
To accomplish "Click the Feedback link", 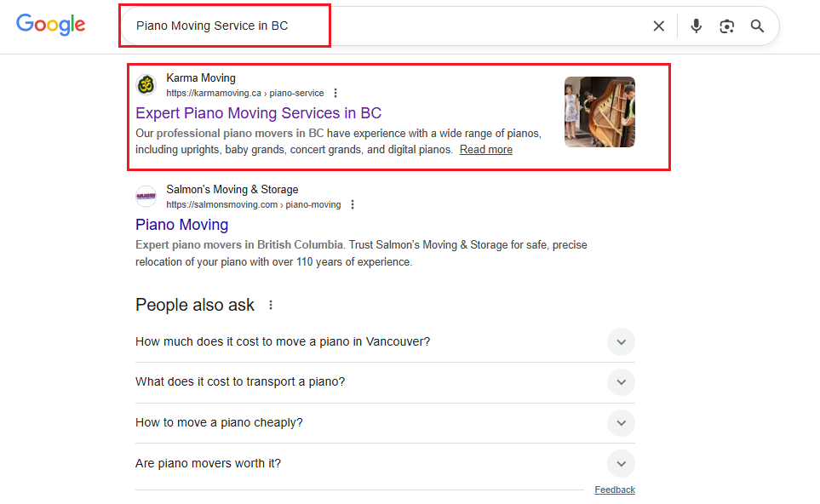I will [x=614, y=490].
